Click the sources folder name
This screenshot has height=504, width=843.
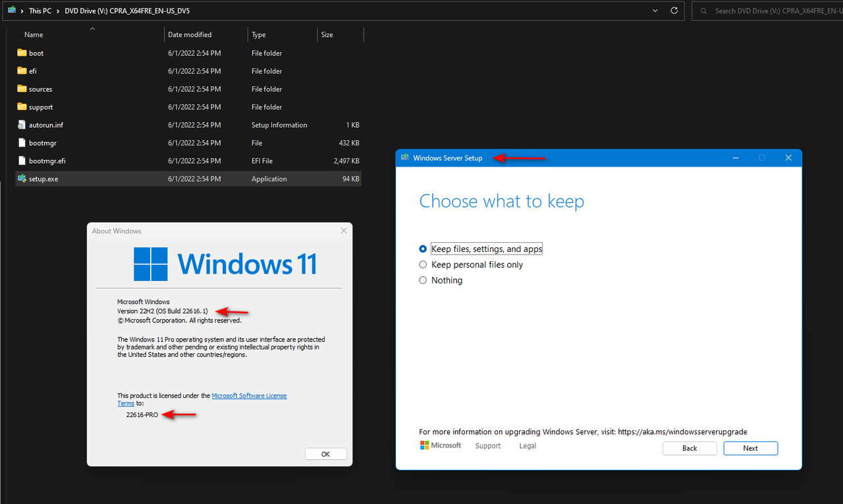click(40, 89)
